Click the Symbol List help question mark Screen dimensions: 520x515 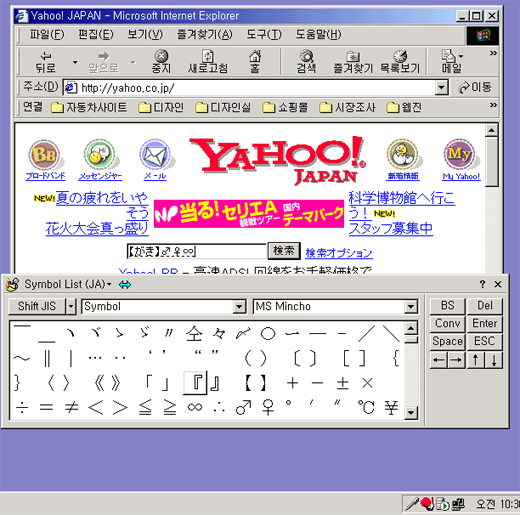[x=482, y=284]
